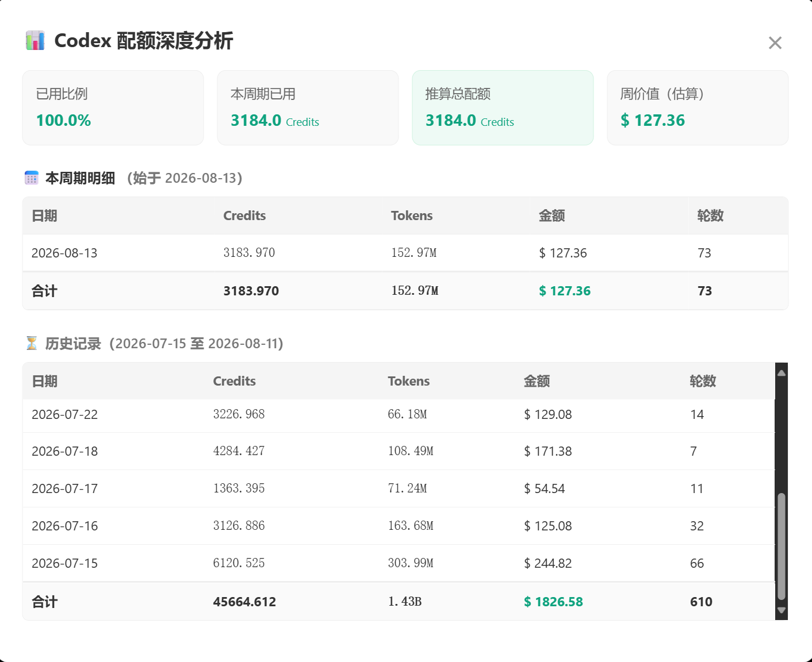Click the 金额 header in current cycle table
This screenshot has width=812, height=662.
coord(551,216)
